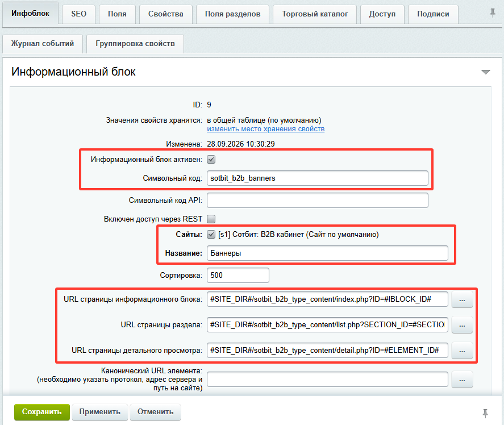Open template picker for URL страницы информационного блока
This screenshot has width=504, height=425.
pos(462,299)
